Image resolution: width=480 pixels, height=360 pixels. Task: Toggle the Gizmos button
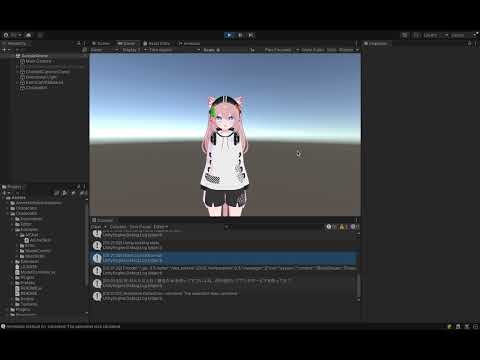(x=346, y=50)
